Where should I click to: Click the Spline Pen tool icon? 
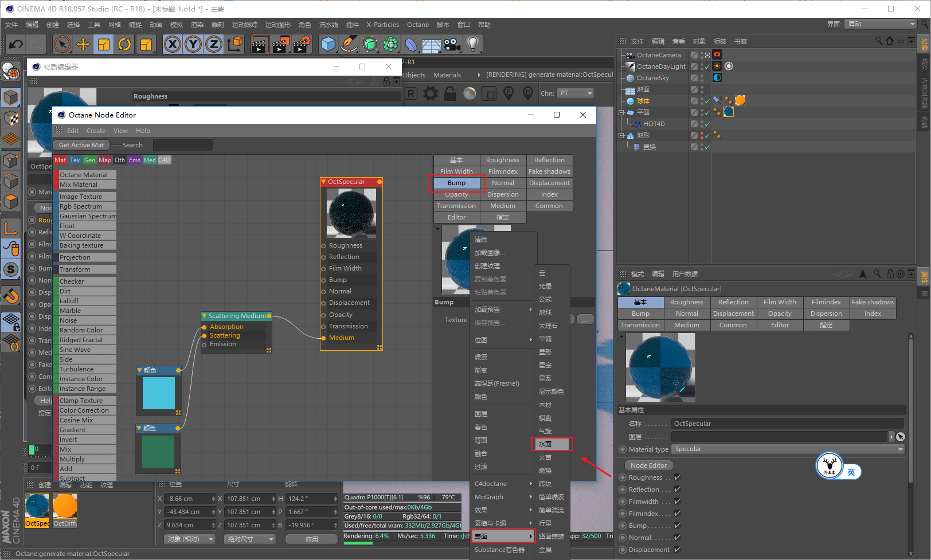[349, 44]
